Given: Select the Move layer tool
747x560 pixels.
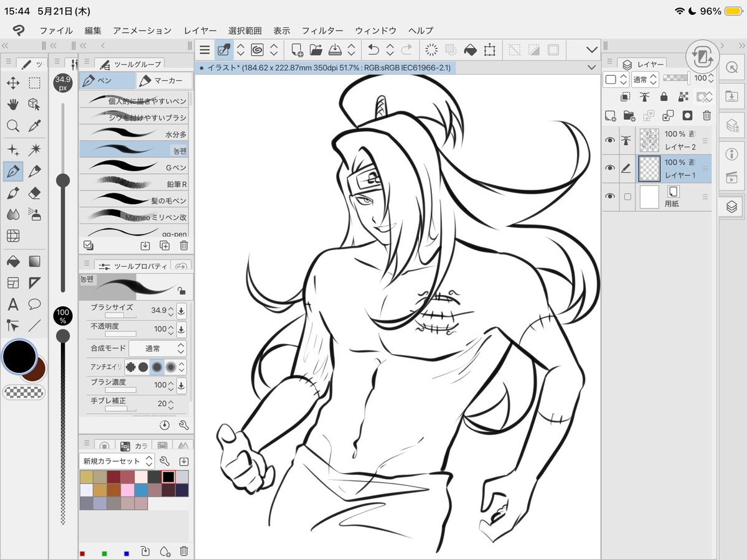Looking at the screenshot, I should 12,83.
